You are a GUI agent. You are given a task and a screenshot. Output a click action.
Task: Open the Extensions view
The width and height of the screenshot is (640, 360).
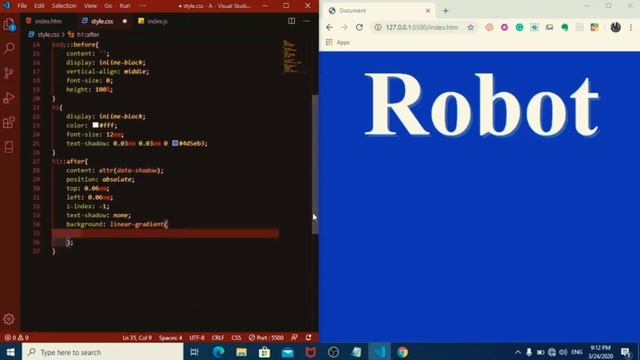(x=9, y=122)
